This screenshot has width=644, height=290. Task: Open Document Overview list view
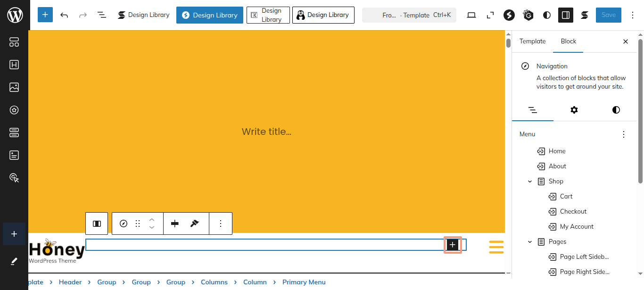click(102, 15)
